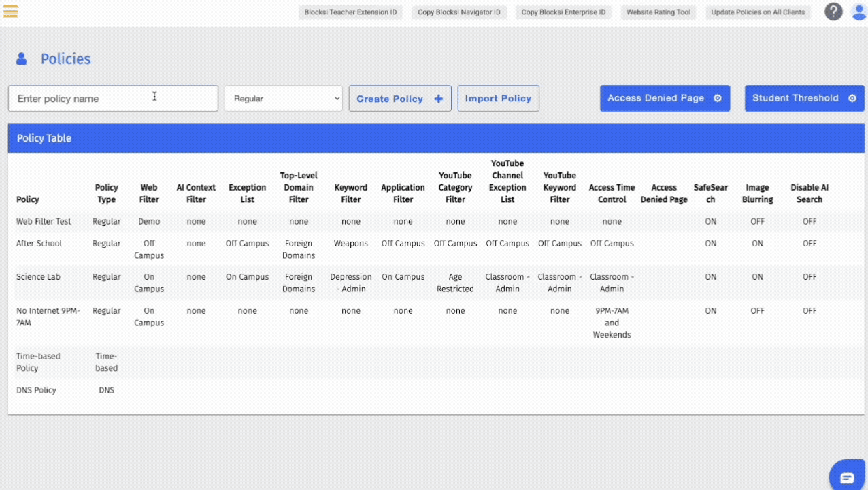Click Disable AI Search OFF for Web Filter Test

(x=809, y=221)
